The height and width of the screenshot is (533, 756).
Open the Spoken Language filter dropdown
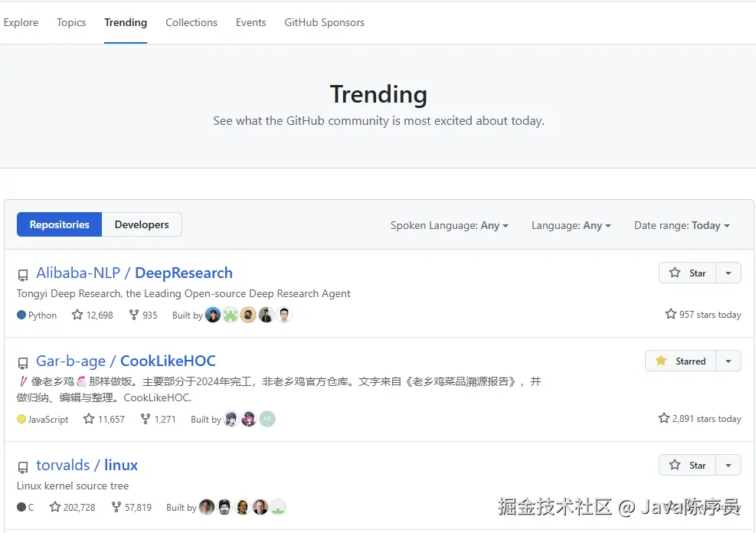coord(450,226)
